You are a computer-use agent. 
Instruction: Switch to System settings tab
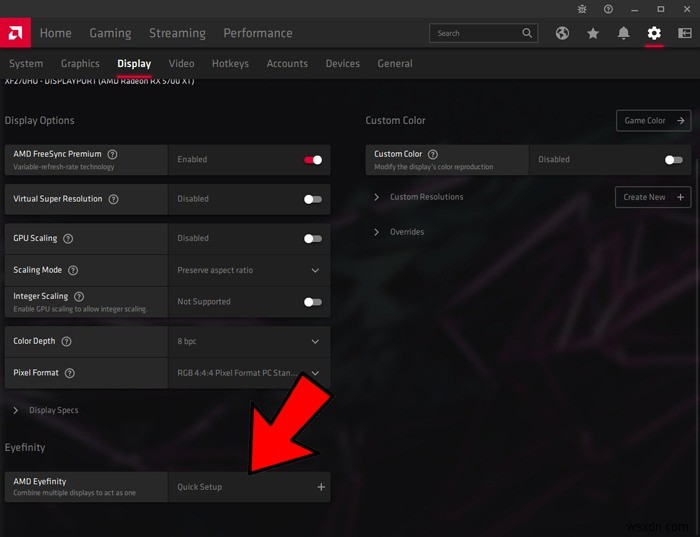(26, 64)
